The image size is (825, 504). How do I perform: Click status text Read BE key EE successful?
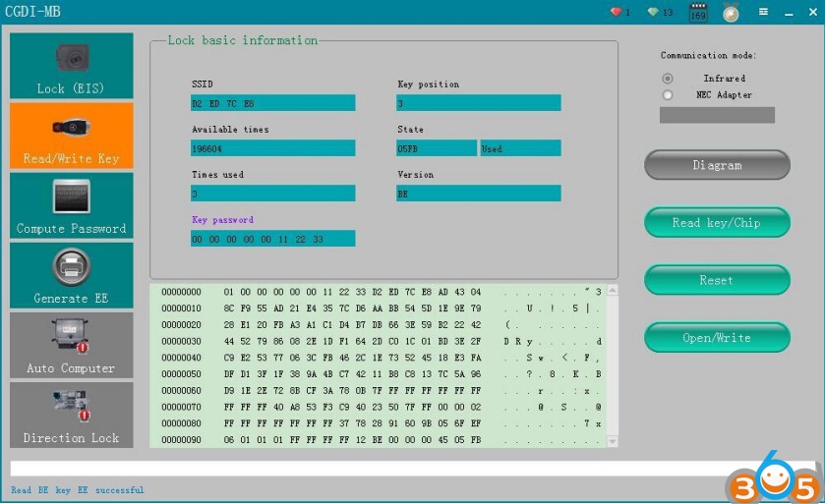tap(78, 490)
